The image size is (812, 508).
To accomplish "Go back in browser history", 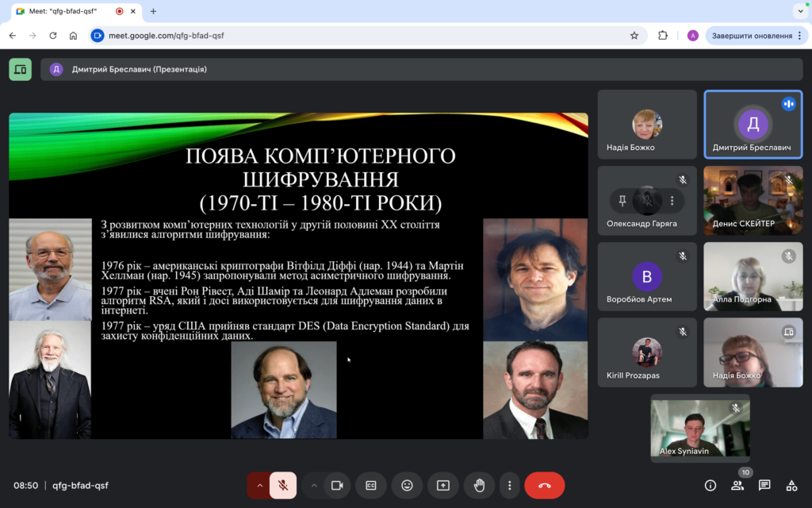I will click(x=13, y=35).
